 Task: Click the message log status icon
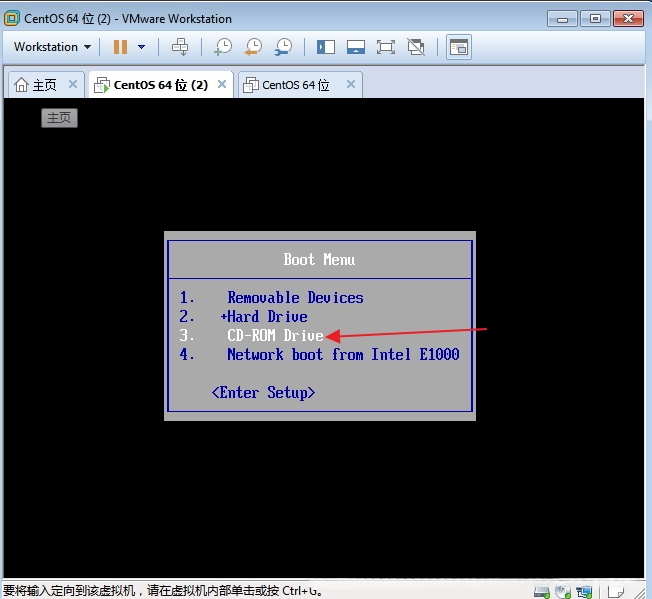[x=616, y=591]
